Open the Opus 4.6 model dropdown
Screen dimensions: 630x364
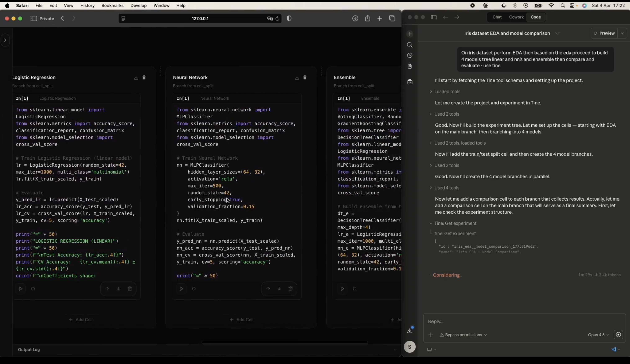598,335
